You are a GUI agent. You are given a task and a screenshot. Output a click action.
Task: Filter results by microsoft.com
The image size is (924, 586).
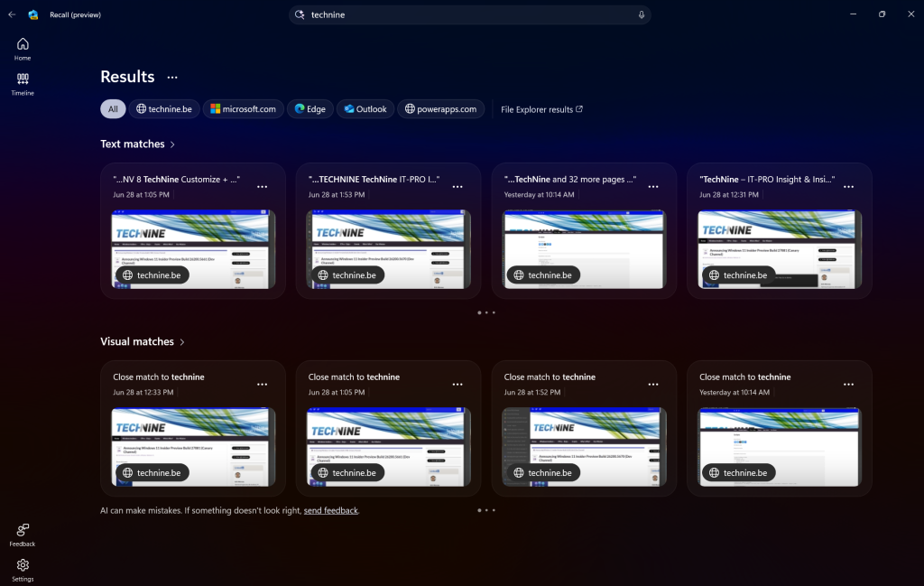tap(243, 109)
